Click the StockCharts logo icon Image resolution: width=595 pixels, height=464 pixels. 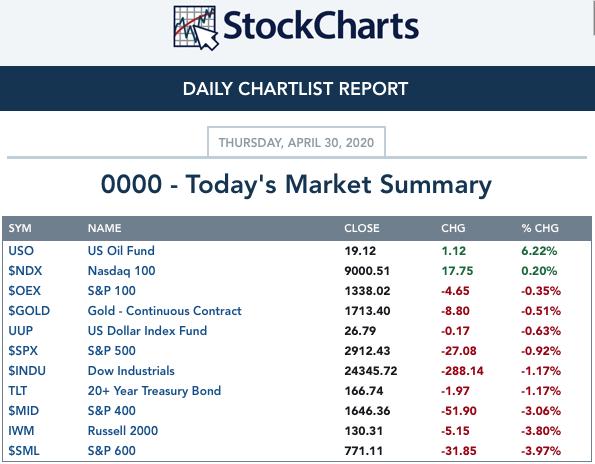(196, 28)
